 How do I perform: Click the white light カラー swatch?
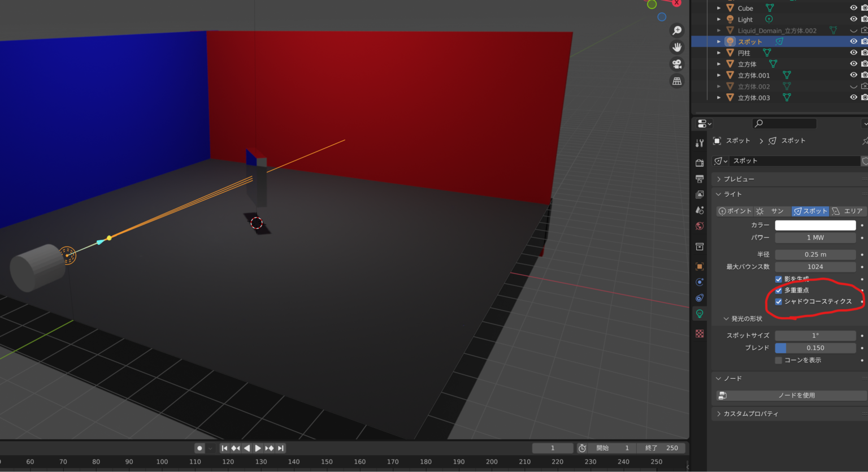point(815,224)
